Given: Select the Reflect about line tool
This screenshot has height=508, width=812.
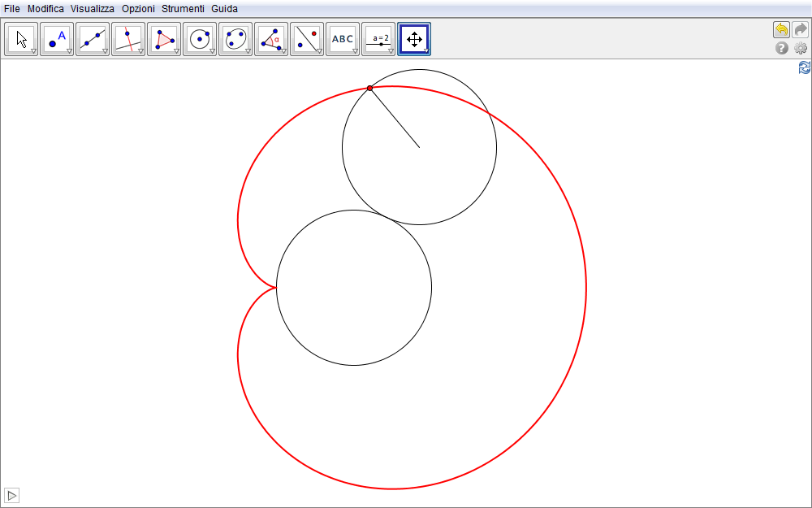Looking at the screenshot, I should tap(307, 39).
